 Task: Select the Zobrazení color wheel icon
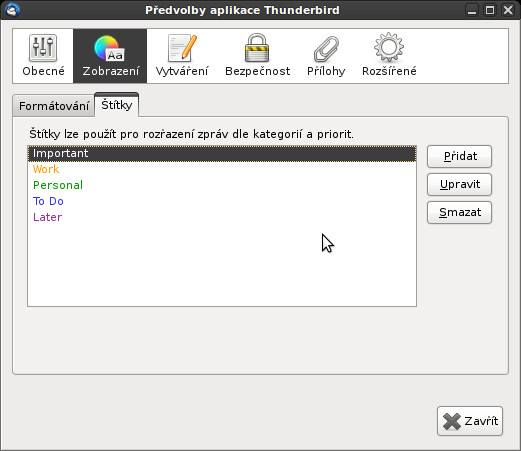(x=110, y=49)
